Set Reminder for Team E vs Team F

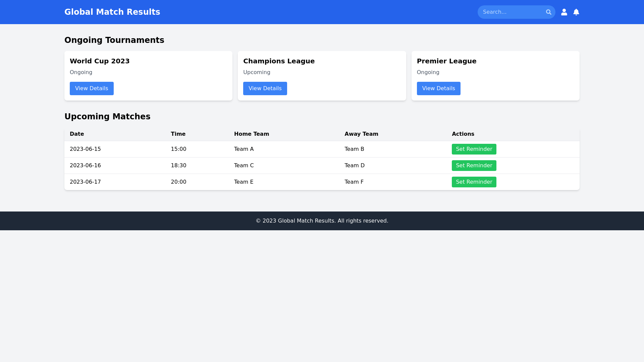(x=474, y=182)
